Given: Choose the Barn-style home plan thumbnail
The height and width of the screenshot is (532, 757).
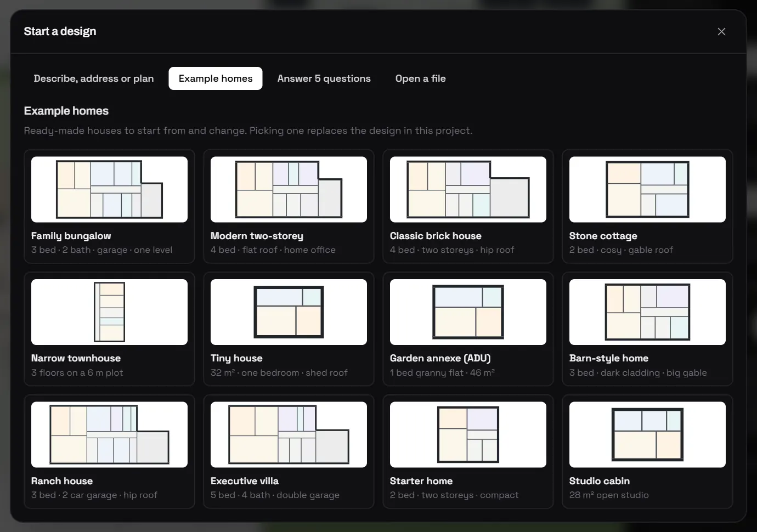Looking at the screenshot, I should click(647, 312).
